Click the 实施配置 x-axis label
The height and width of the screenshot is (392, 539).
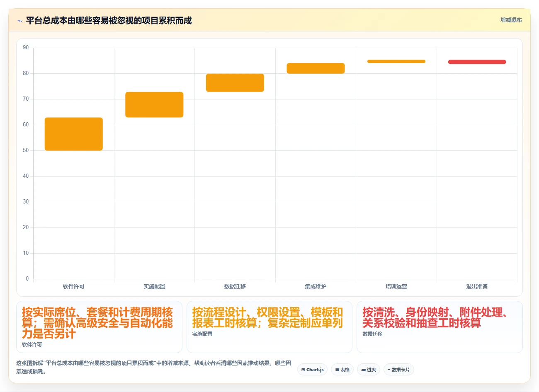tap(154, 286)
